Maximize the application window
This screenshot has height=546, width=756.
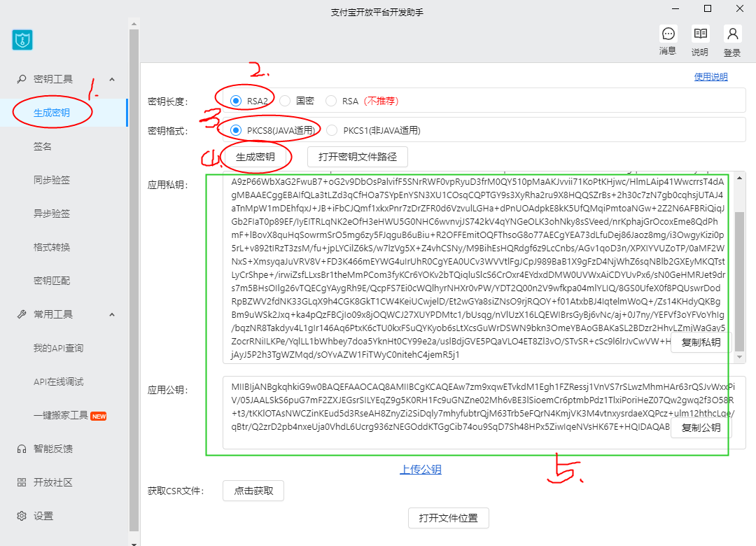click(x=708, y=8)
